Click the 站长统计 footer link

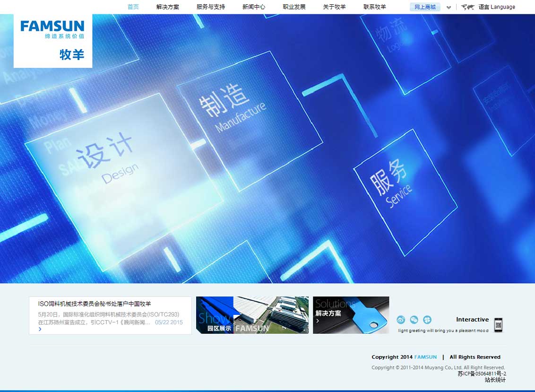point(495,380)
